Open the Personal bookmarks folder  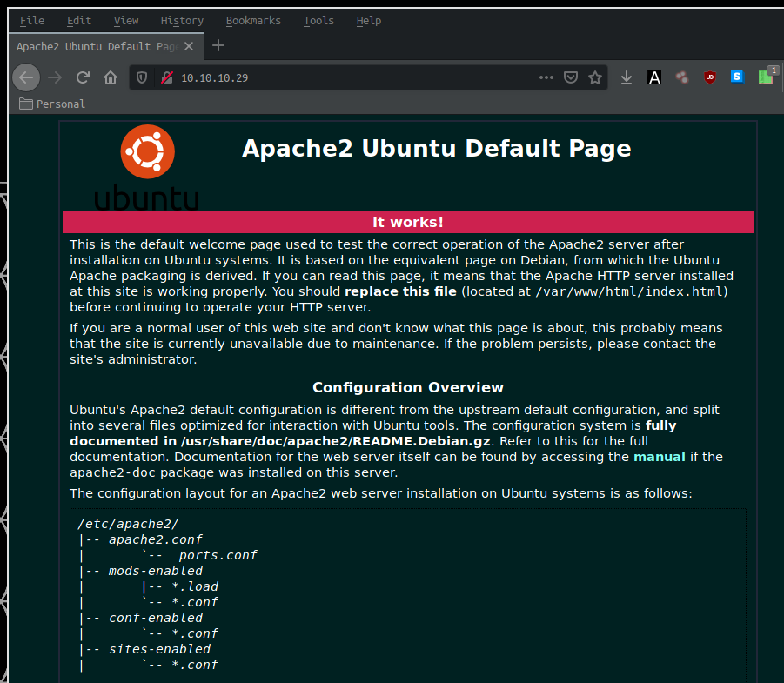pyautogui.click(x=52, y=104)
